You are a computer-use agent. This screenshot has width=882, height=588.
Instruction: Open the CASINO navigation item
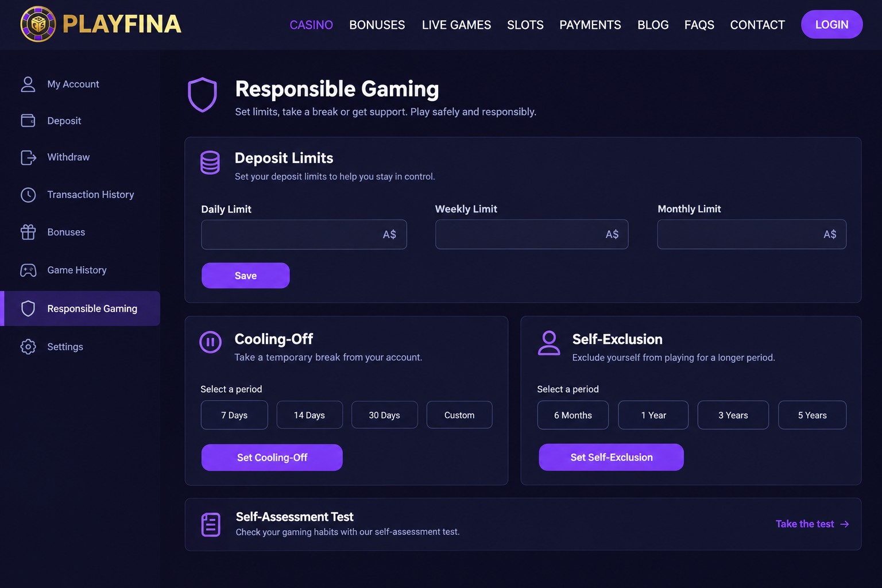pyautogui.click(x=311, y=25)
